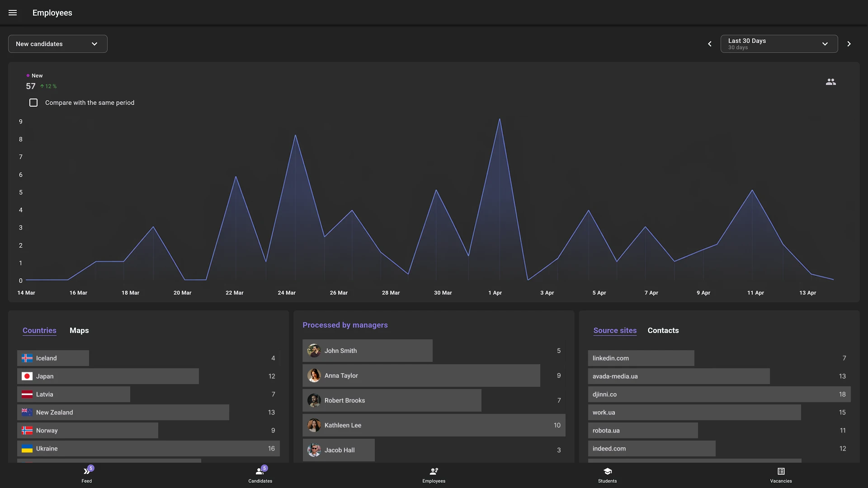Click the New series legend dot
The image size is (868, 488).
tap(28, 75)
